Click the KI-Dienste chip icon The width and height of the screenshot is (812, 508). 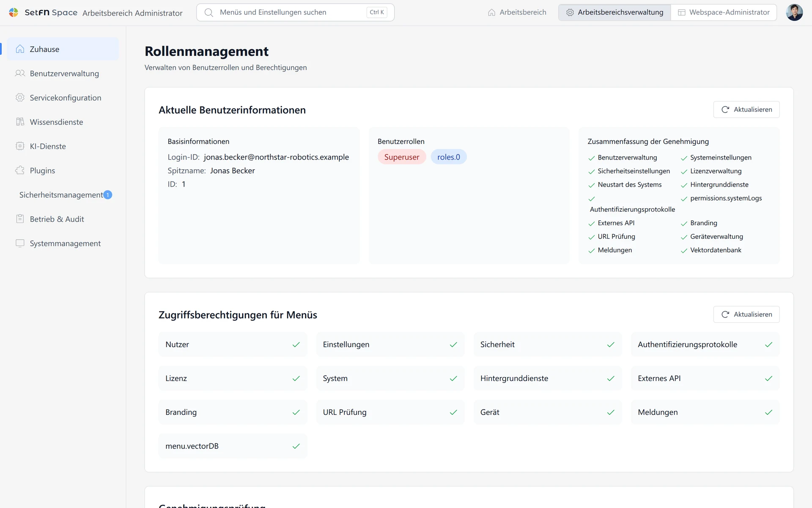click(20, 146)
